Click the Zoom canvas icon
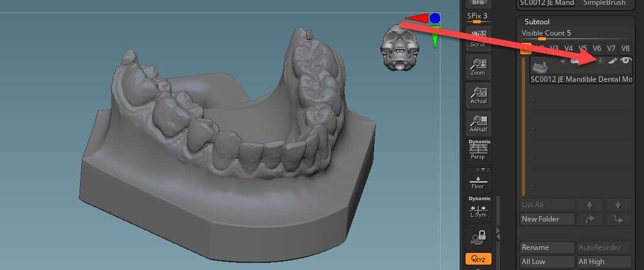 [x=478, y=67]
